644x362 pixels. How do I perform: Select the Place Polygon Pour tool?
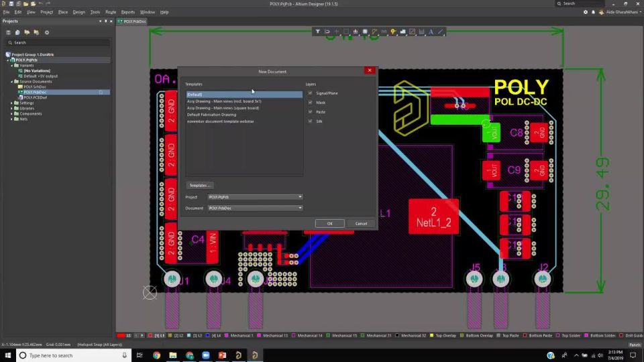click(402, 32)
